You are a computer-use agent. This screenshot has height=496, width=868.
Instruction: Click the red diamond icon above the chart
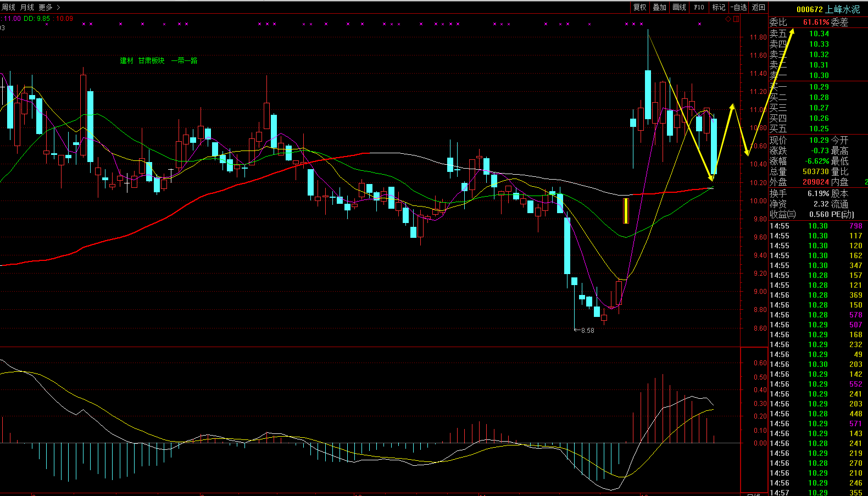click(728, 19)
